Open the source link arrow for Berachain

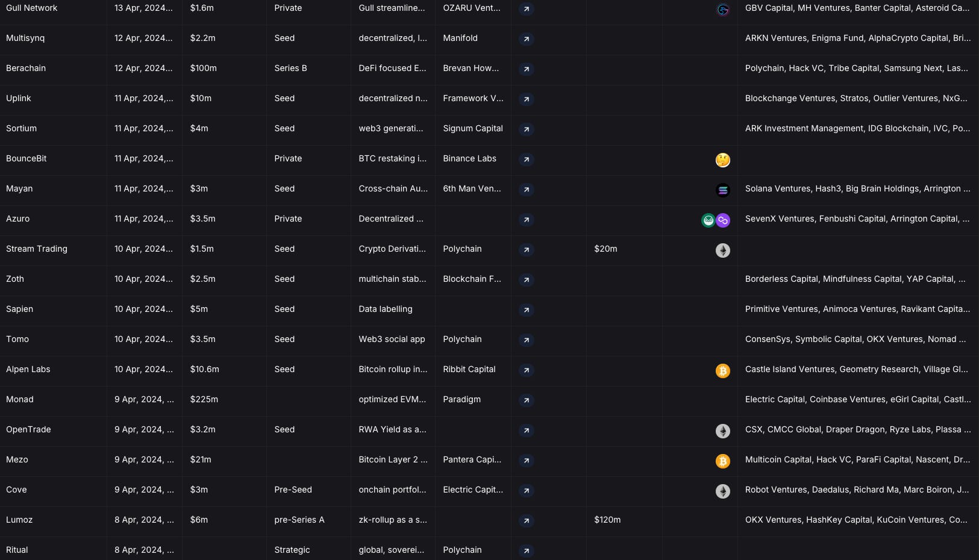coord(527,69)
